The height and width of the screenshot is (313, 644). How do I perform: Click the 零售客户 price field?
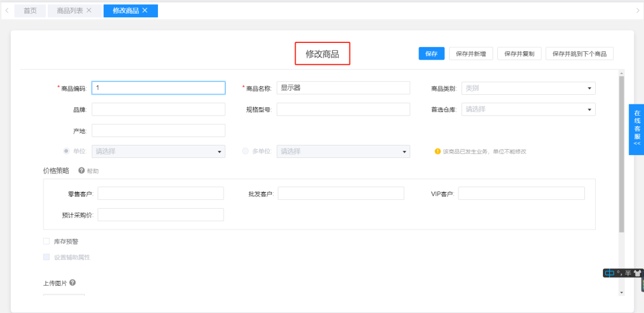(160, 193)
